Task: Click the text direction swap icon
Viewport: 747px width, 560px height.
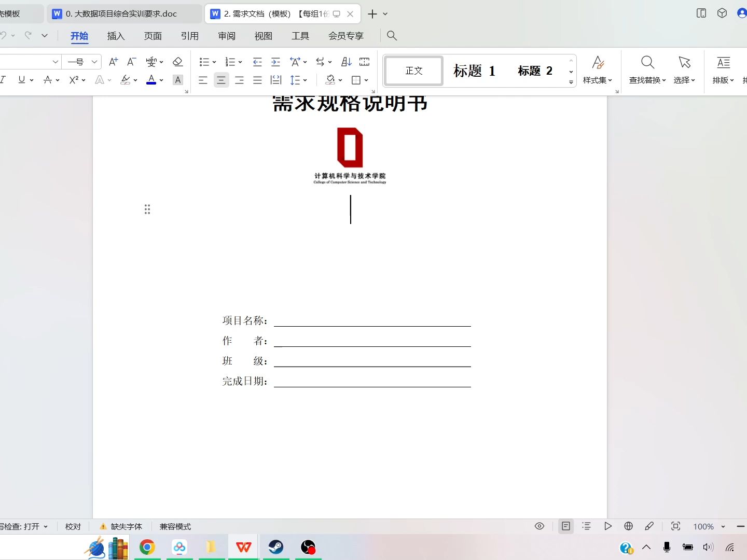Action: [321, 62]
